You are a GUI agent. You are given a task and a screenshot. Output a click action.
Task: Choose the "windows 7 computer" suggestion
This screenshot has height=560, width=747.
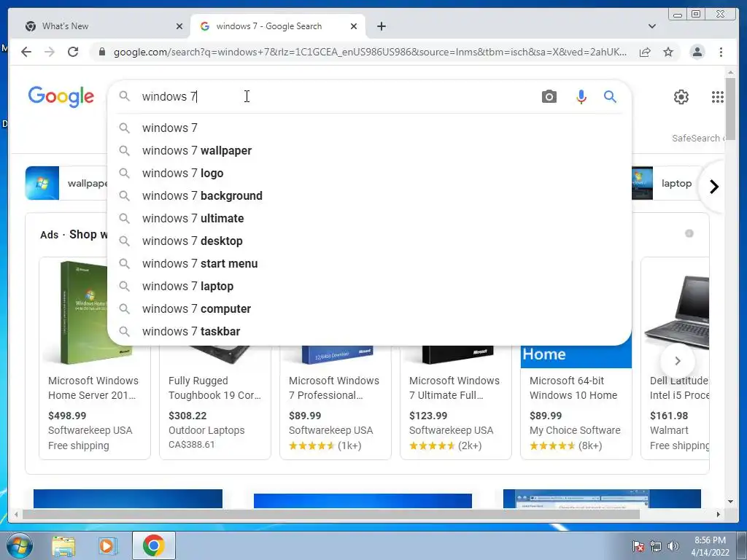click(x=370, y=309)
